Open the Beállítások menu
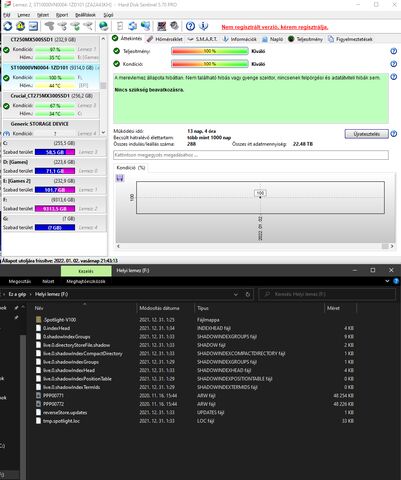This screenshot has width=401, height=480. tap(85, 15)
